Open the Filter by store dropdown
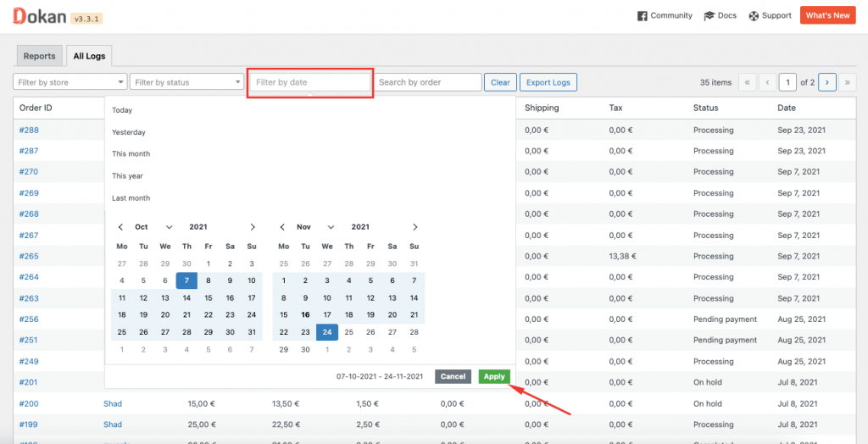The height and width of the screenshot is (444, 868). 70,82
